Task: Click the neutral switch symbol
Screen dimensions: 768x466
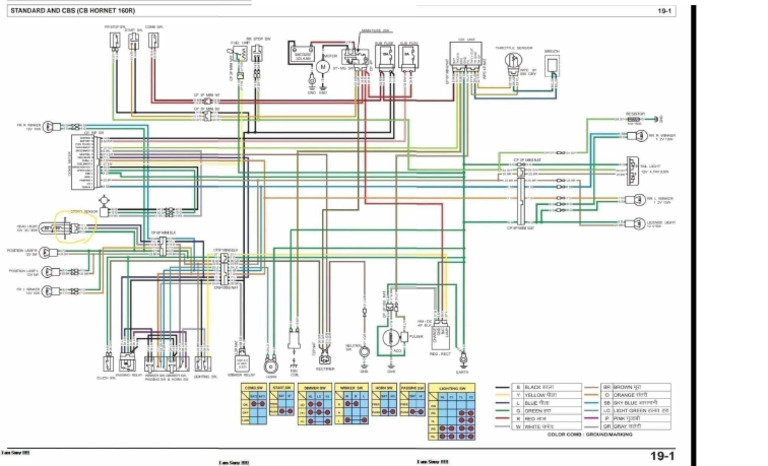Action: coord(364,351)
